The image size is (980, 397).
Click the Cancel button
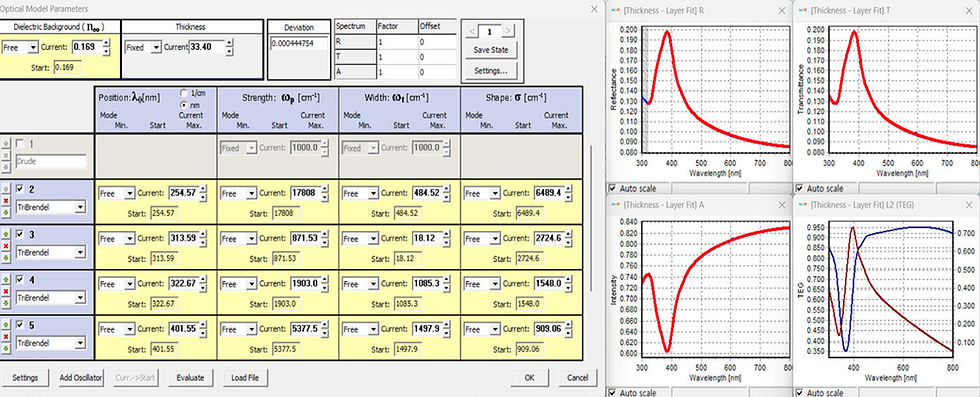click(578, 378)
